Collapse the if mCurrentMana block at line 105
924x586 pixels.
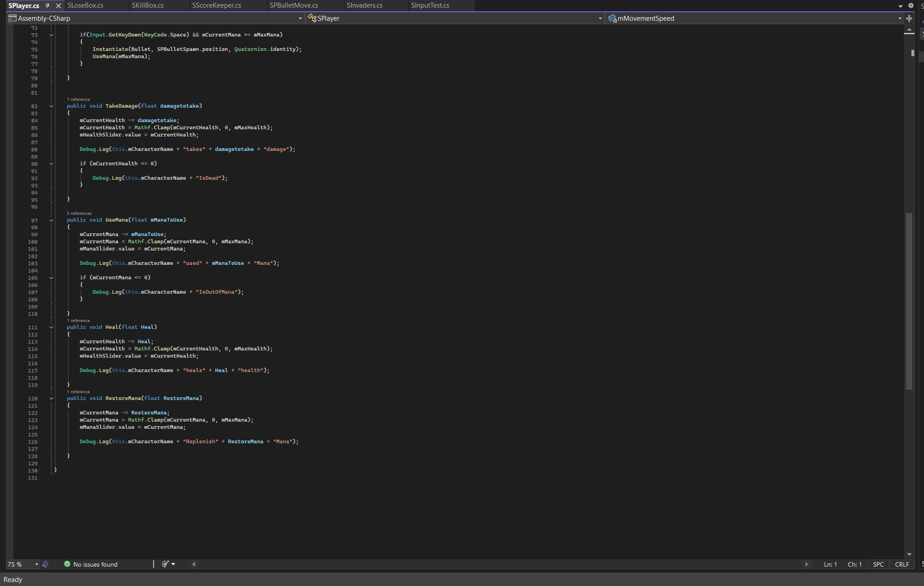point(51,278)
